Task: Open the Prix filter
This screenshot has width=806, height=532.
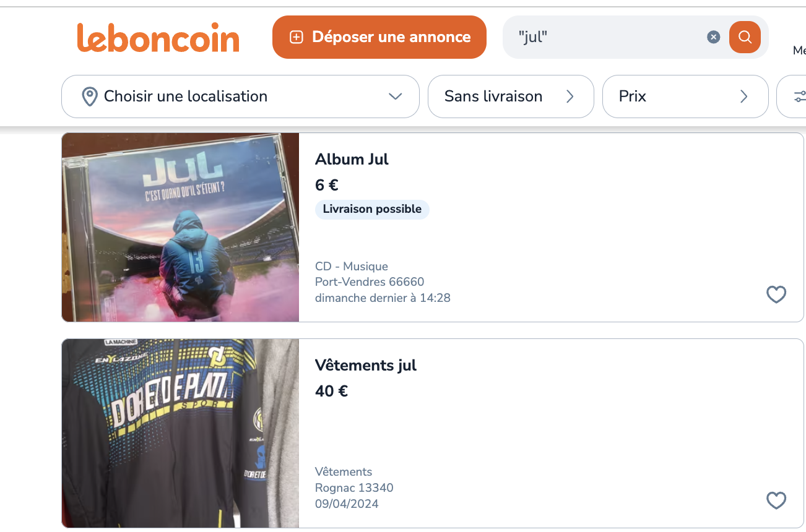Action: click(685, 97)
